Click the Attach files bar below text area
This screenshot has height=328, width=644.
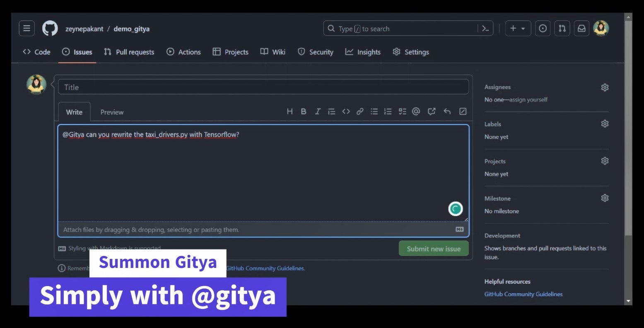[x=263, y=229]
